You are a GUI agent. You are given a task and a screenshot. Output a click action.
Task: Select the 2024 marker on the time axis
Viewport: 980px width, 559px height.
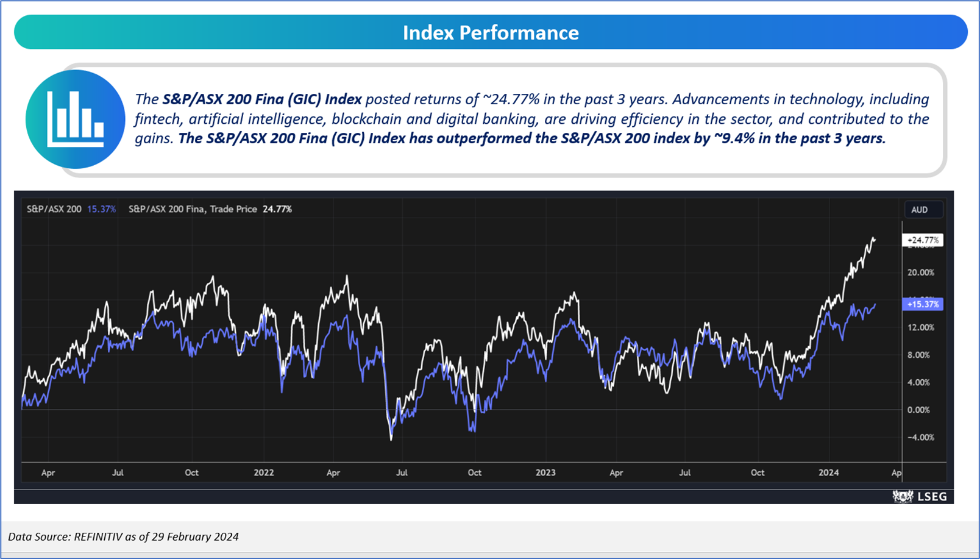(829, 472)
